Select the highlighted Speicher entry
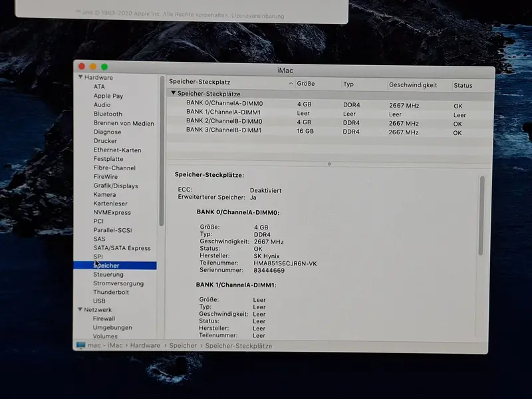This screenshot has width=532, height=399. [x=114, y=265]
